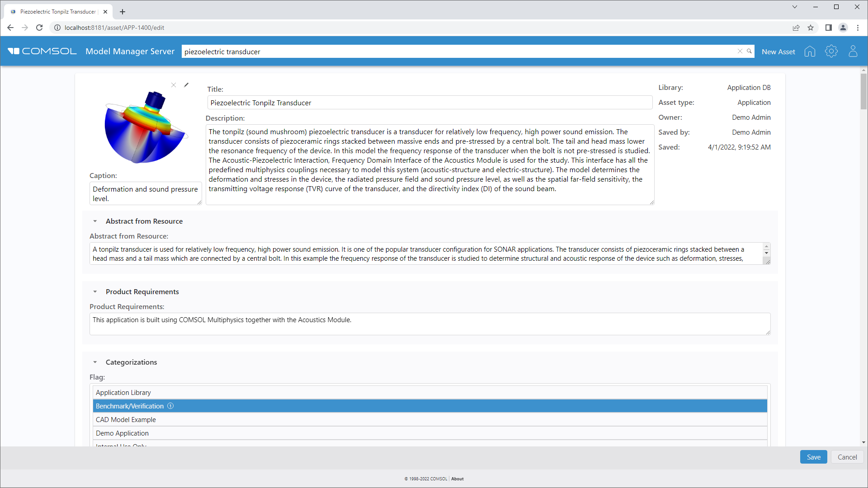Save the asset changes
The height and width of the screenshot is (488, 868).
[x=813, y=457]
